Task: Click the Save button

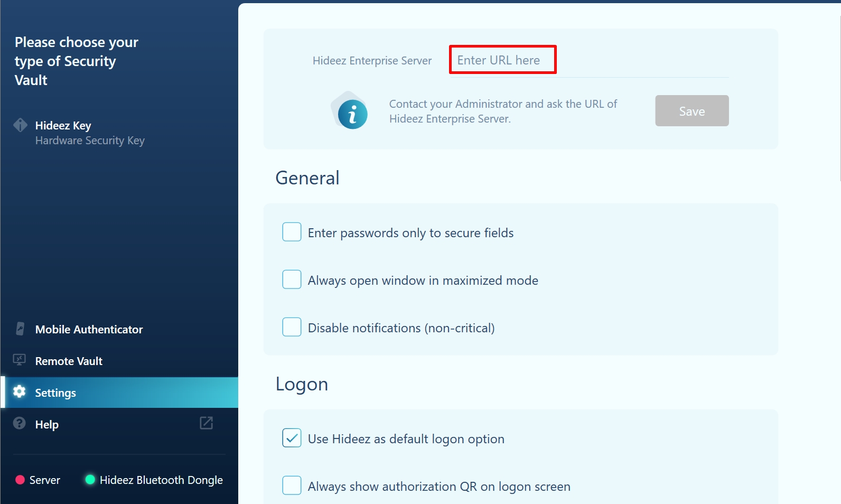Action: tap(692, 111)
